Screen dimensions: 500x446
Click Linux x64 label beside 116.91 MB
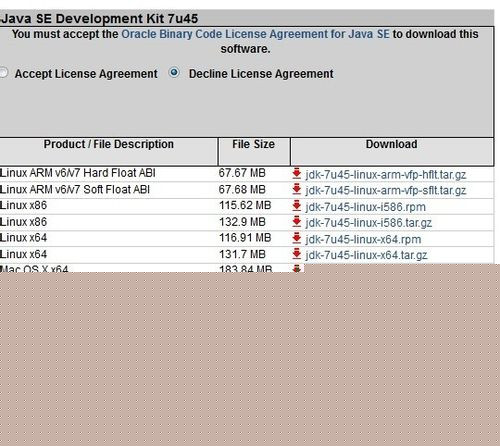23,238
